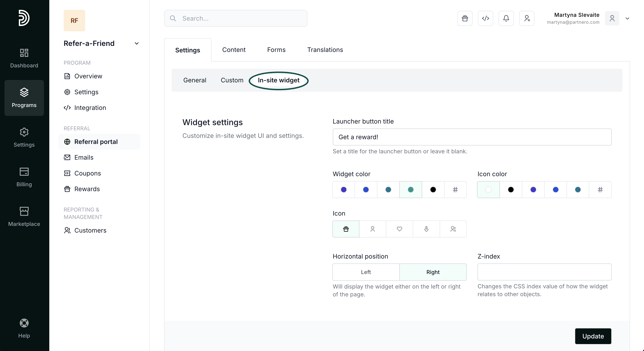
Task: Select the black widget color swatch
Action: [433, 190]
